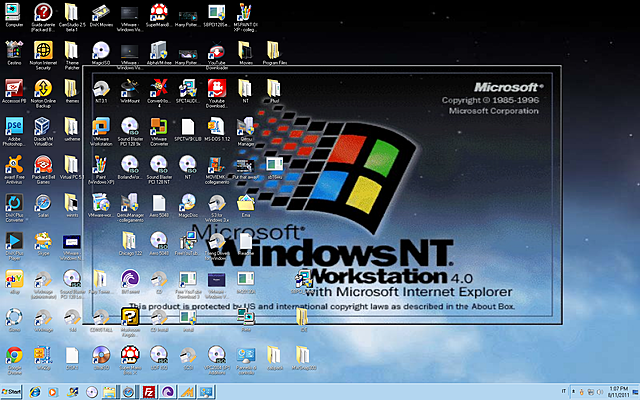
Task: Launch VMware Converter shortcut
Action: 159,131
